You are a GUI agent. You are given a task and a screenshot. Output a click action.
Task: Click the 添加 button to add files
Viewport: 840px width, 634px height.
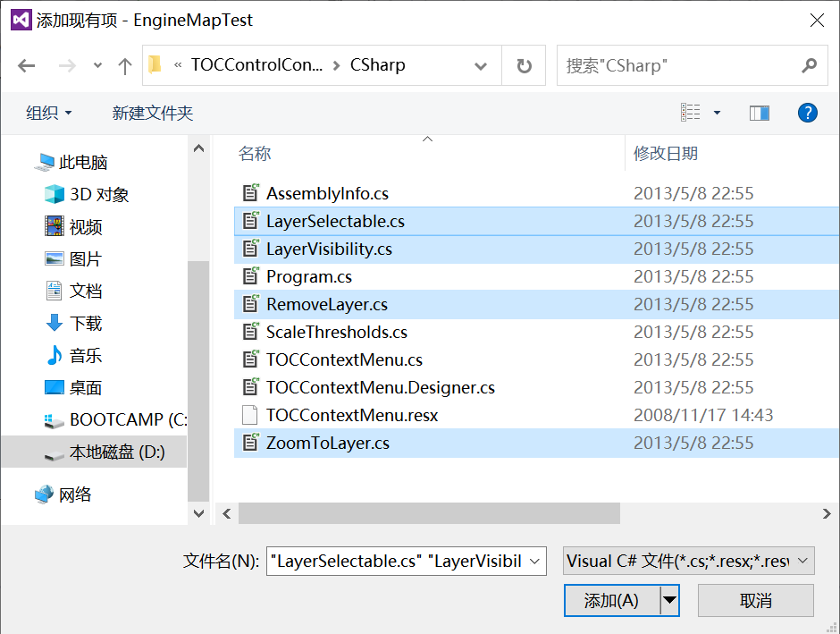(x=612, y=600)
